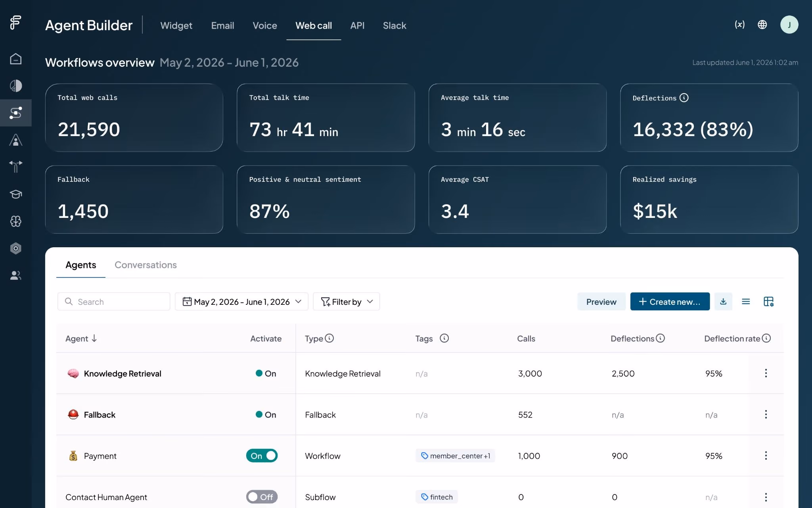Open the date range dropdown
Viewport: 812px width, 508px height.
(241, 302)
